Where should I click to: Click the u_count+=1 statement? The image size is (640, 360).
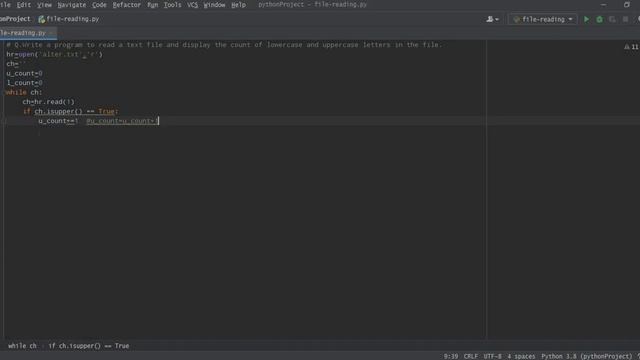pos(58,121)
